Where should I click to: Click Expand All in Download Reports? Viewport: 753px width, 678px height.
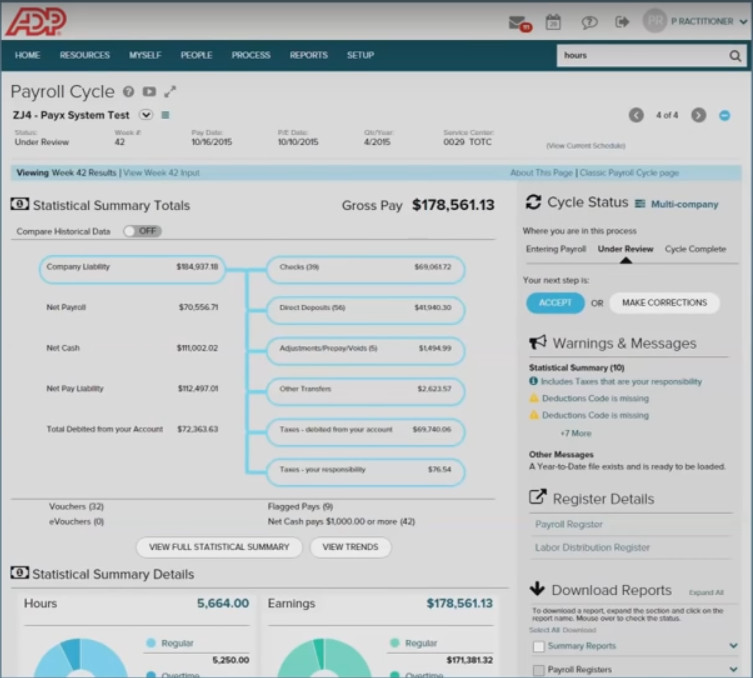coord(706,593)
